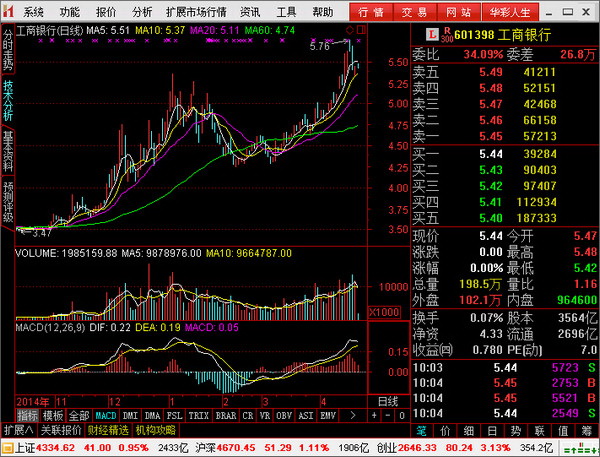Screen dimensions: 600x457
Task: Click the small icon before 上证 index
Action: point(8,448)
